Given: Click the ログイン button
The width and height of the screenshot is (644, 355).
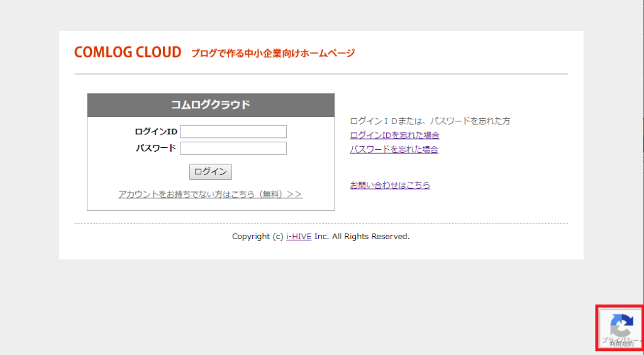Looking at the screenshot, I should 210,172.
